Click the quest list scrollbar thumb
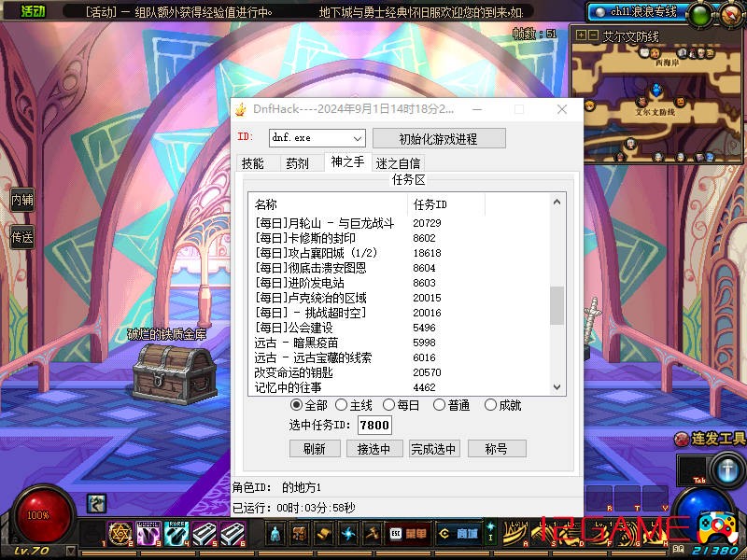The height and width of the screenshot is (560, 747). pos(557,305)
